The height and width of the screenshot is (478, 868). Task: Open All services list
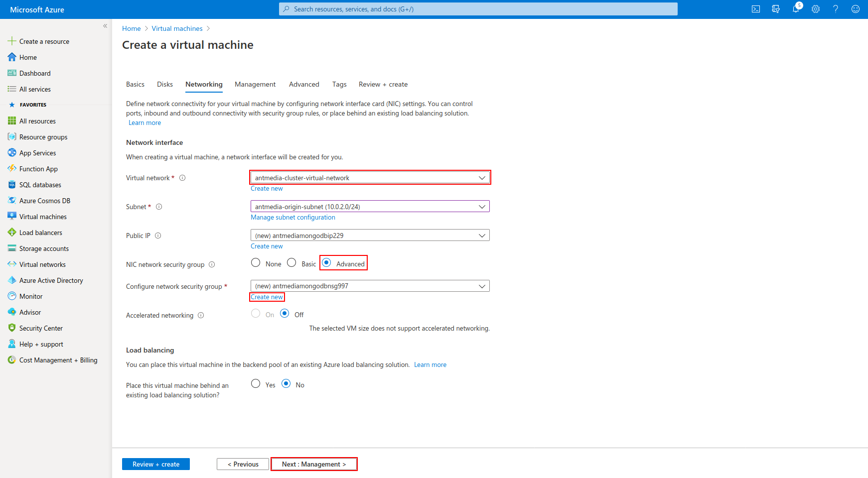point(35,89)
